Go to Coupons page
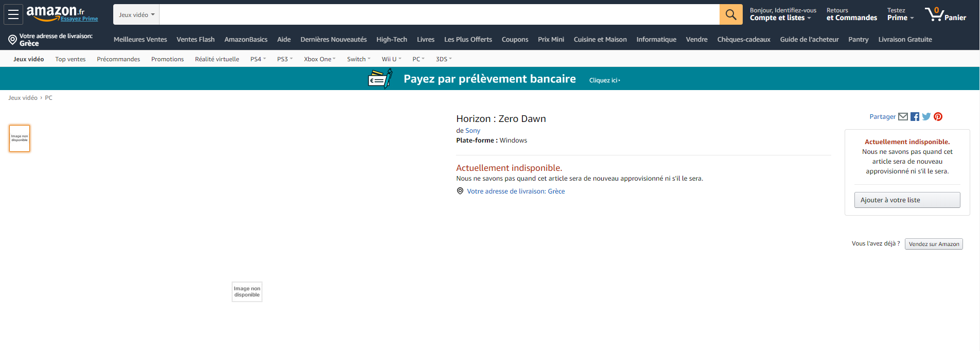 (515, 40)
